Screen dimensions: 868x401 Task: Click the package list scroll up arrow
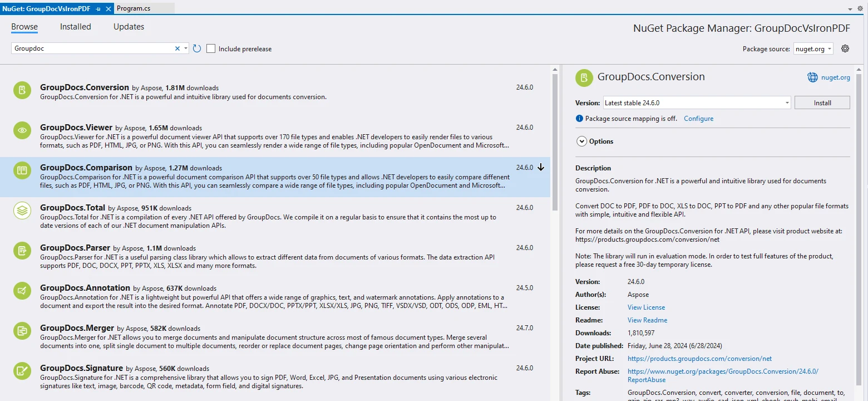click(x=555, y=69)
